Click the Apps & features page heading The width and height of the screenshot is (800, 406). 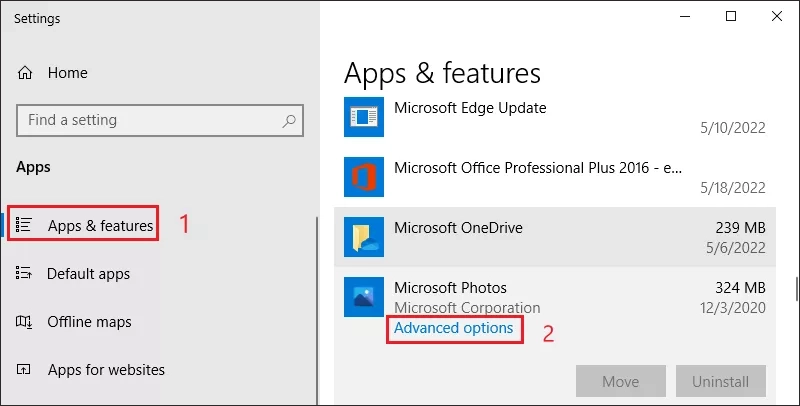point(442,73)
